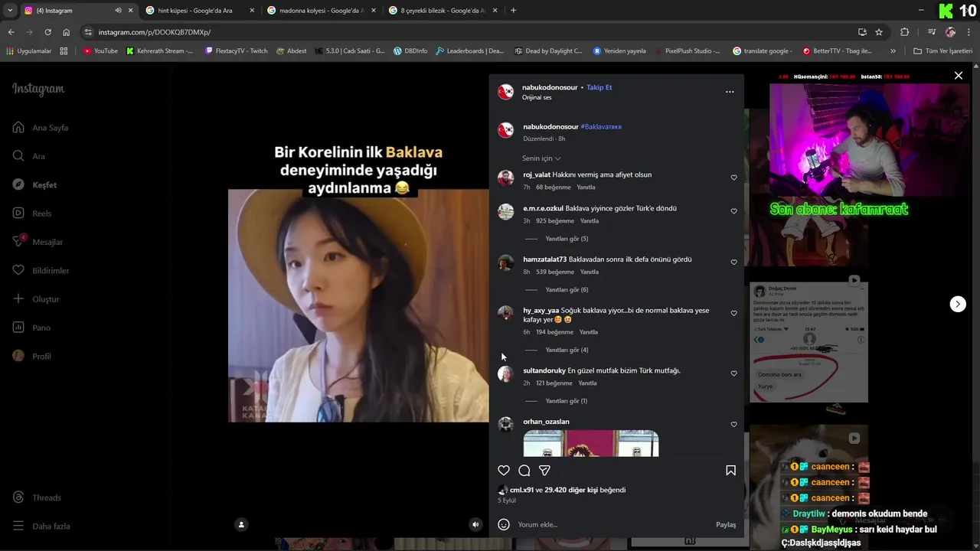
Task: Open the YouTube bookmark
Action: (x=100, y=51)
